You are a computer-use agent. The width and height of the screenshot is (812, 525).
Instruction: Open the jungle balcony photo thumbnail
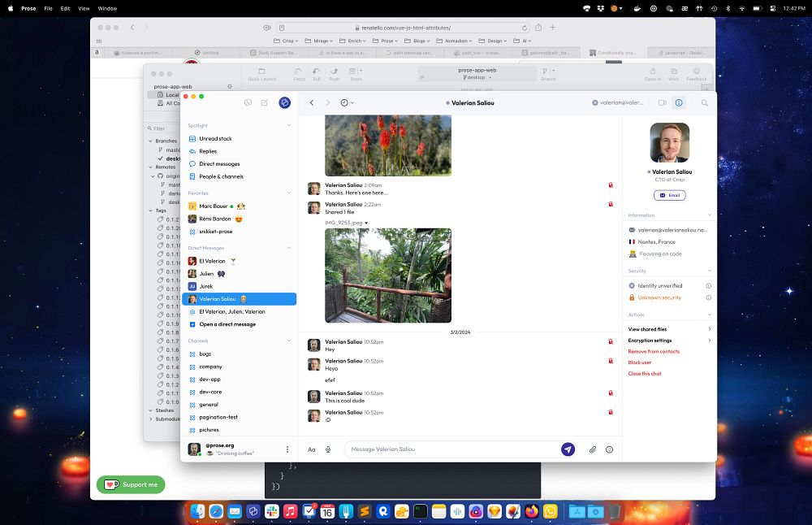pos(388,276)
